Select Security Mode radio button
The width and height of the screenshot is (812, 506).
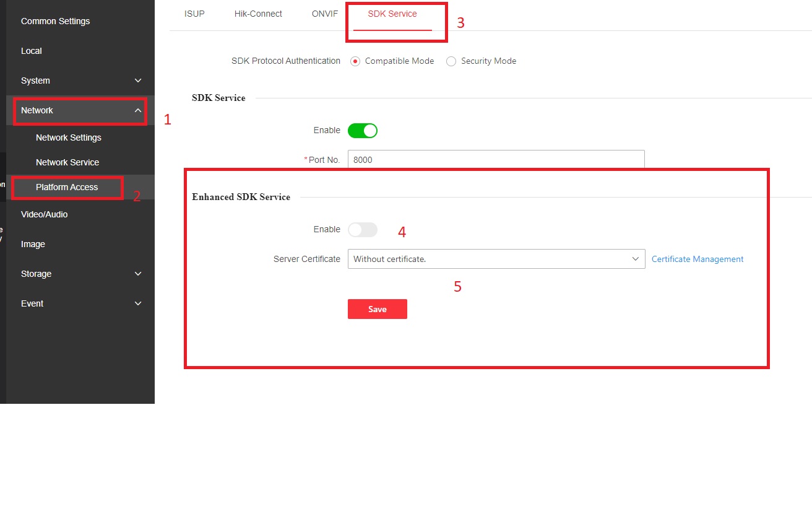coord(451,61)
